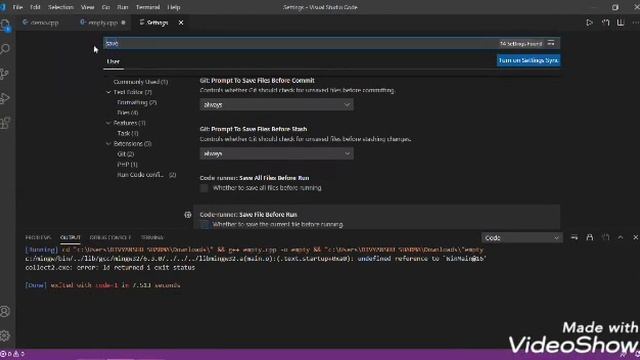
Task: Open the Source Control view
Action: click(5, 73)
